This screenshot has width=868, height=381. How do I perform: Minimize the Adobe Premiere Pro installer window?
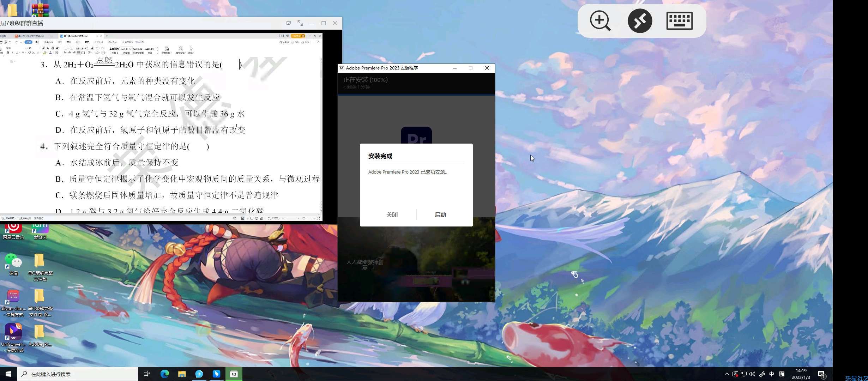[x=455, y=68]
